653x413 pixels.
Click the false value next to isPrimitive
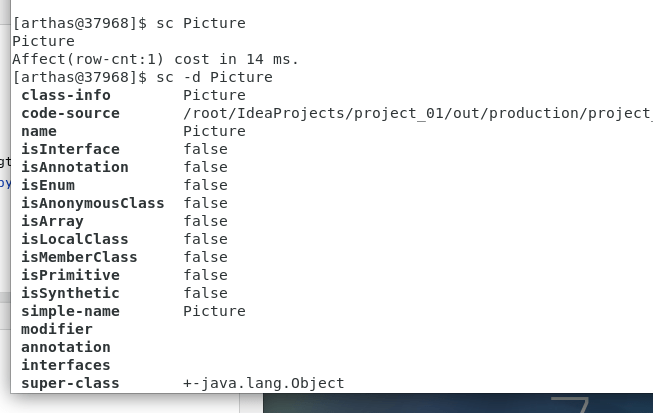click(x=205, y=275)
